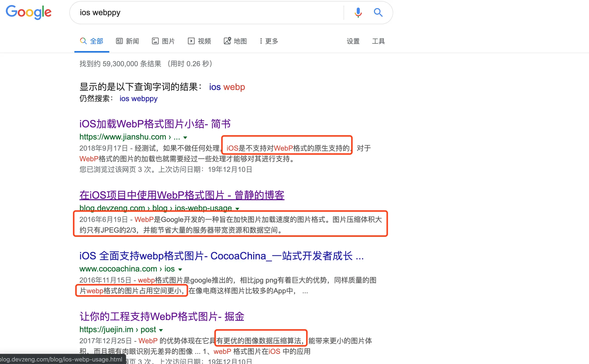589x364 pixels.
Task: Open the 工具 tools option
Action: (x=378, y=41)
